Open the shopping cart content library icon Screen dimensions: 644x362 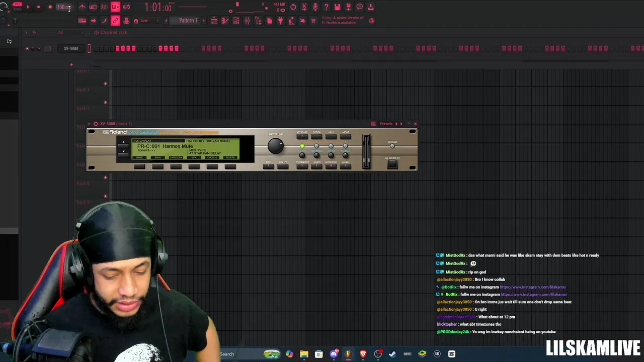tap(313, 21)
